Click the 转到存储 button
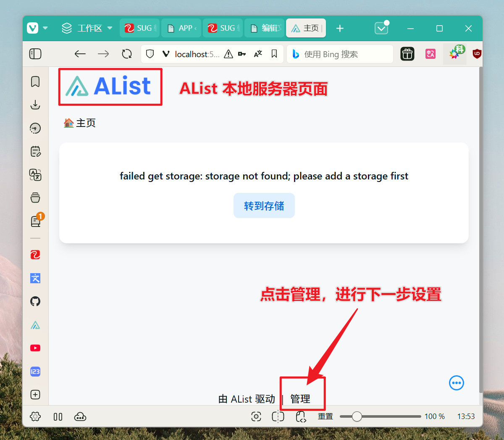This screenshot has width=504, height=440. (x=264, y=206)
